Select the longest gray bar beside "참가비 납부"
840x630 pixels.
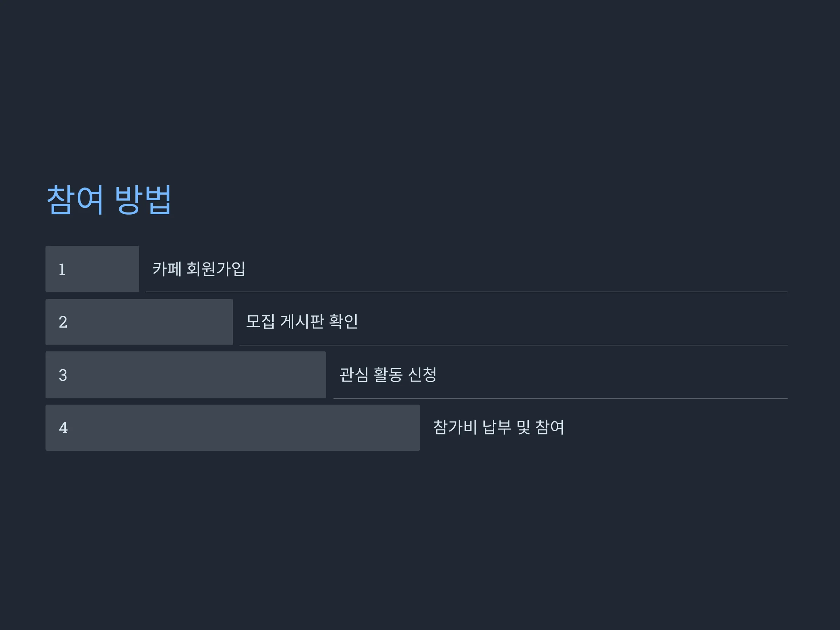[x=233, y=428]
